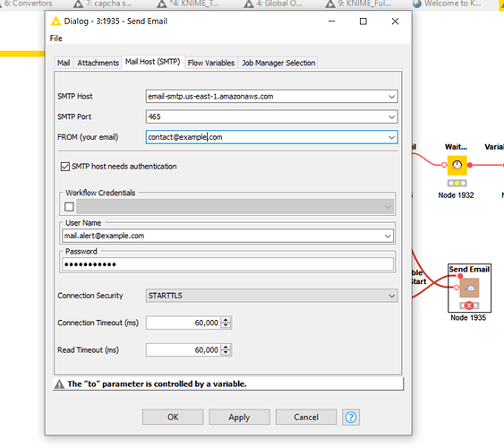Image resolution: width=504 pixels, height=448 pixels.
Task: Open the Flow Variables tab
Action: (x=211, y=63)
